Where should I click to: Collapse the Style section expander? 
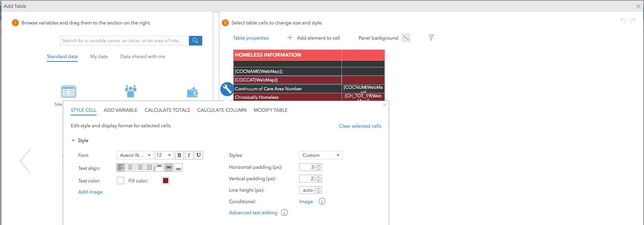(x=73, y=141)
